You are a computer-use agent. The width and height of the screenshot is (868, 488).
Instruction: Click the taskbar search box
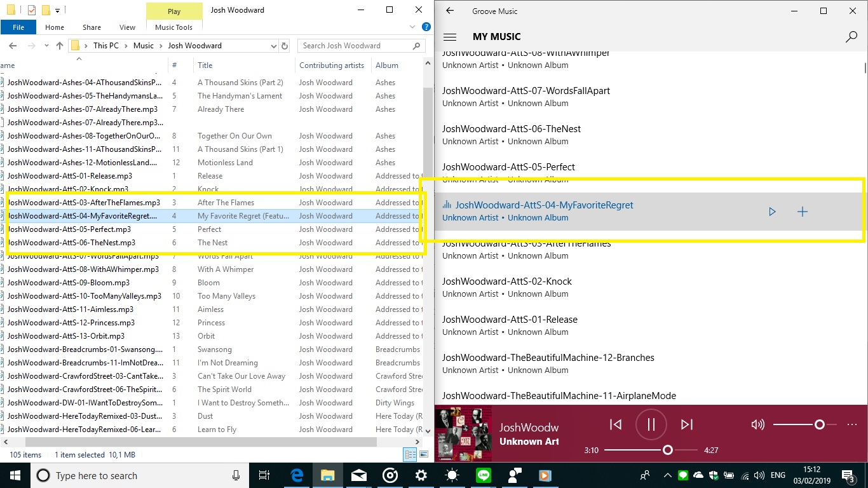tap(140, 475)
